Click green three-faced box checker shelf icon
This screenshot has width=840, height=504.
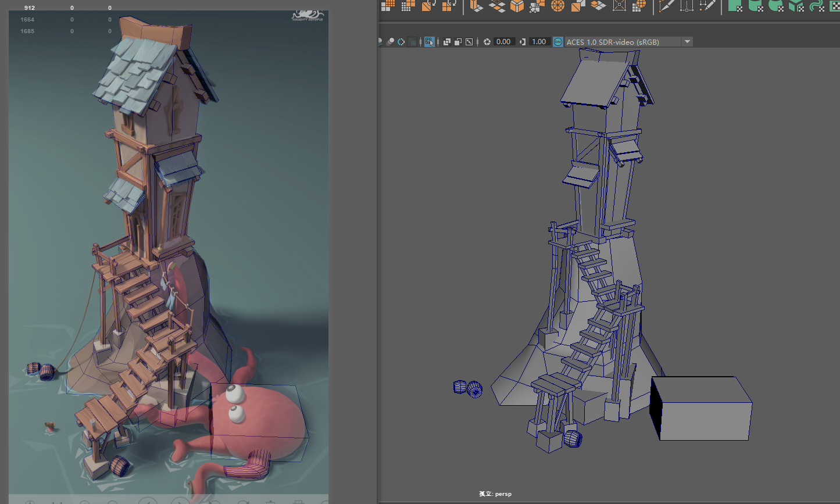(x=796, y=6)
